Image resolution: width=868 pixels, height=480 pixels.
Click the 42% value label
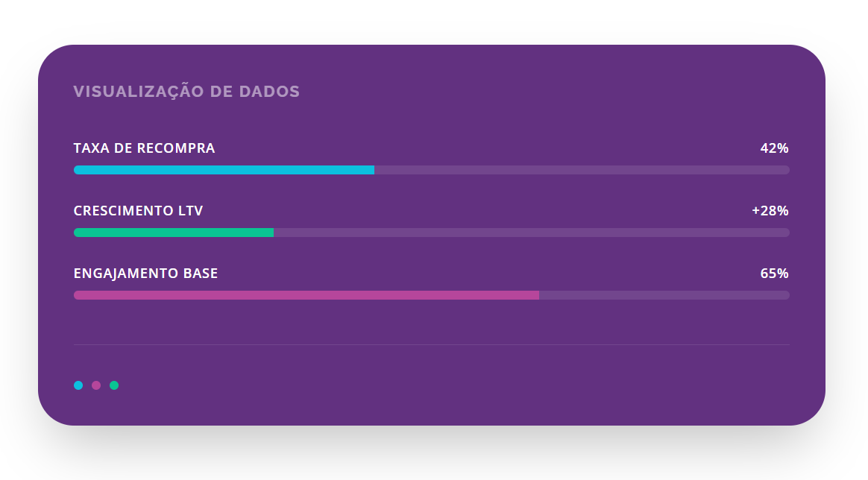coord(773,148)
